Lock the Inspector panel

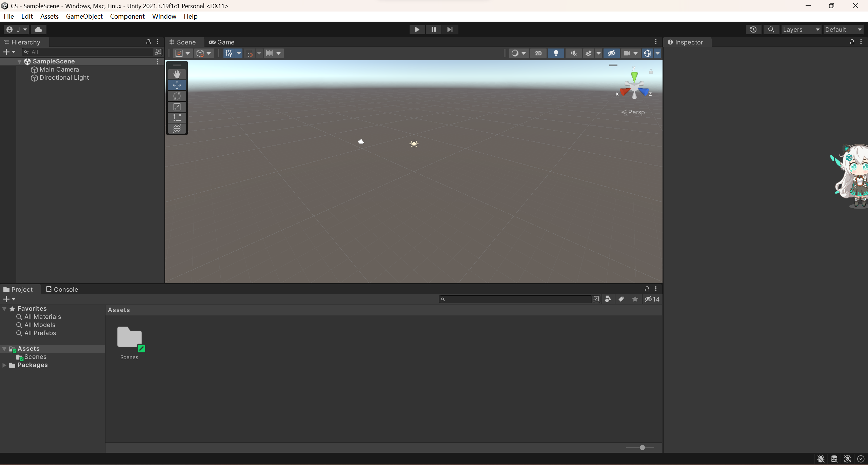852,42
